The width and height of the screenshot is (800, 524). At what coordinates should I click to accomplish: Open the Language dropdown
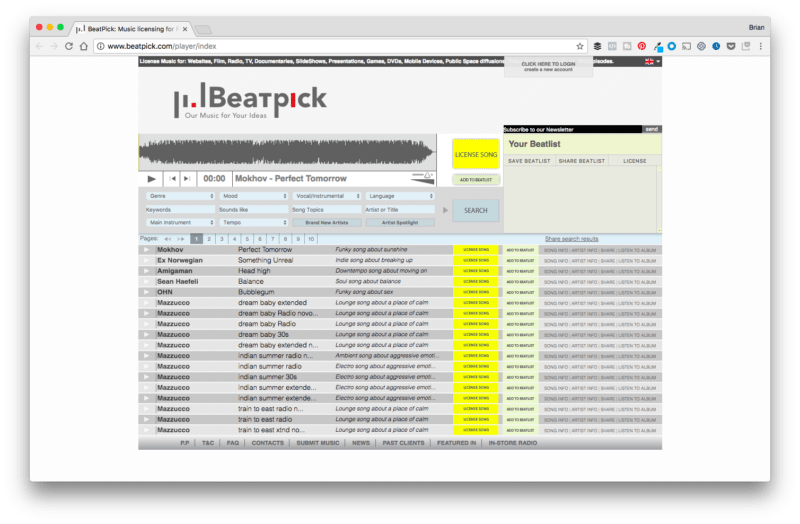(x=401, y=196)
